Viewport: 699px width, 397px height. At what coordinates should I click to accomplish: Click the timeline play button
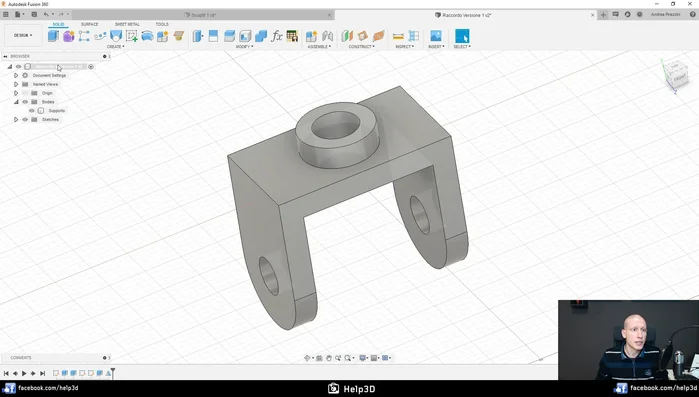pos(24,373)
